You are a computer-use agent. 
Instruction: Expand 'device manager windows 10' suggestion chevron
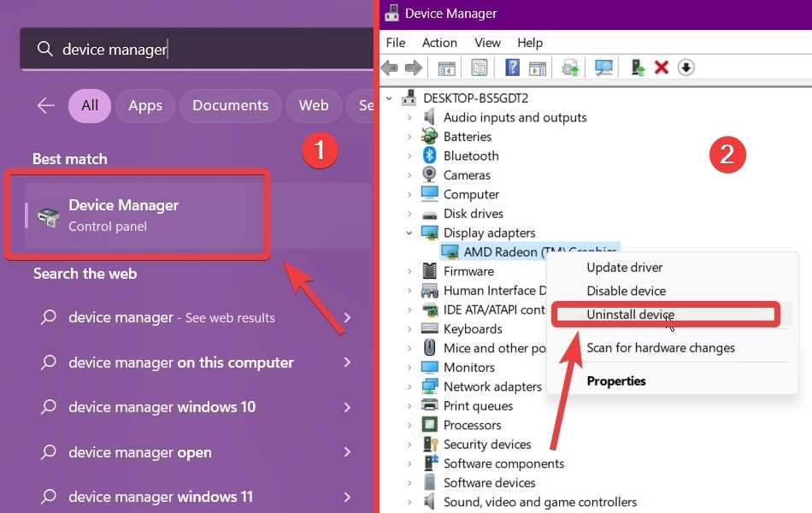pos(348,407)
